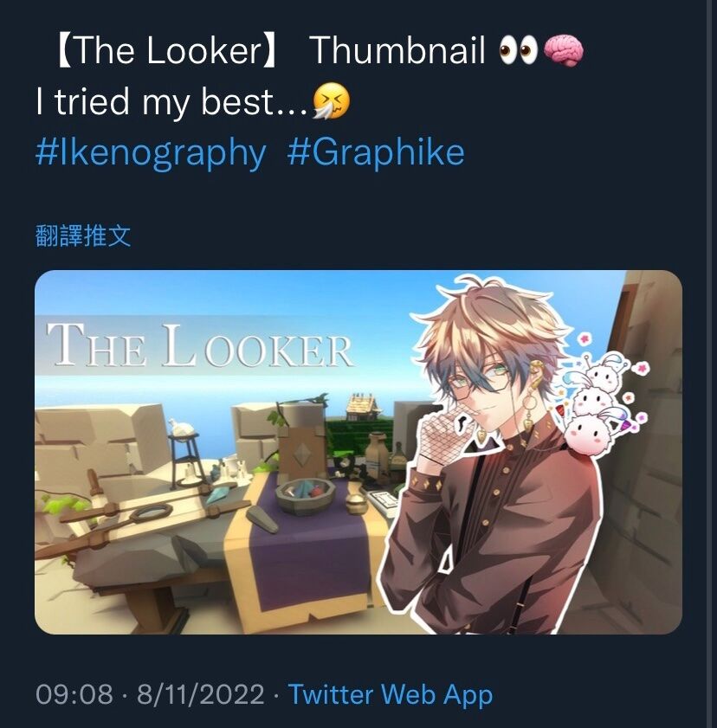
Task: Click the small house in the image background
Action: click(364, 406)
